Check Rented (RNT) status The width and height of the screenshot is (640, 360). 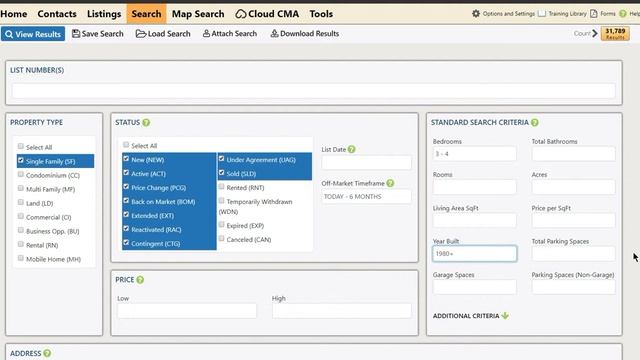(x=221, y=187)
